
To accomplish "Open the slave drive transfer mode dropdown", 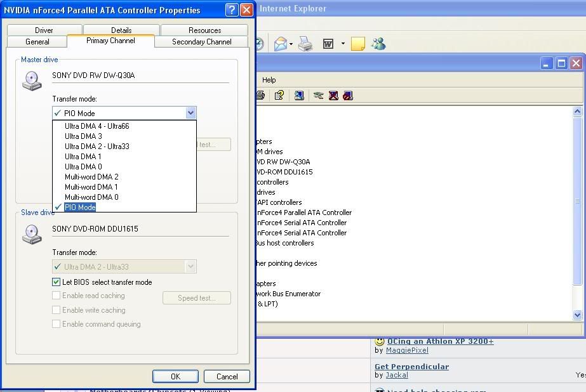I will click(x=190, y=266).
